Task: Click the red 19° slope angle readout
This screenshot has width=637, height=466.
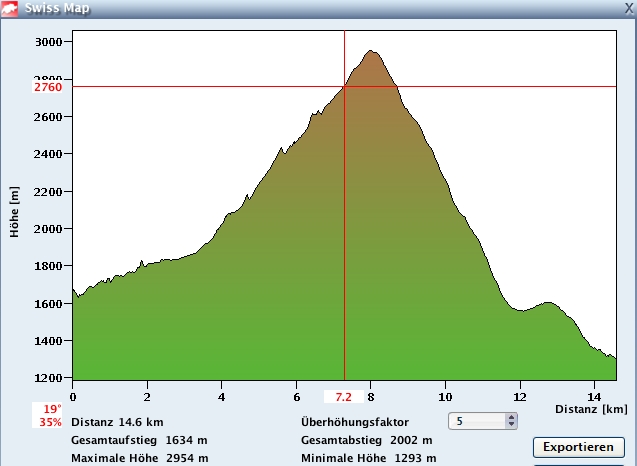Action: [52, 409]
